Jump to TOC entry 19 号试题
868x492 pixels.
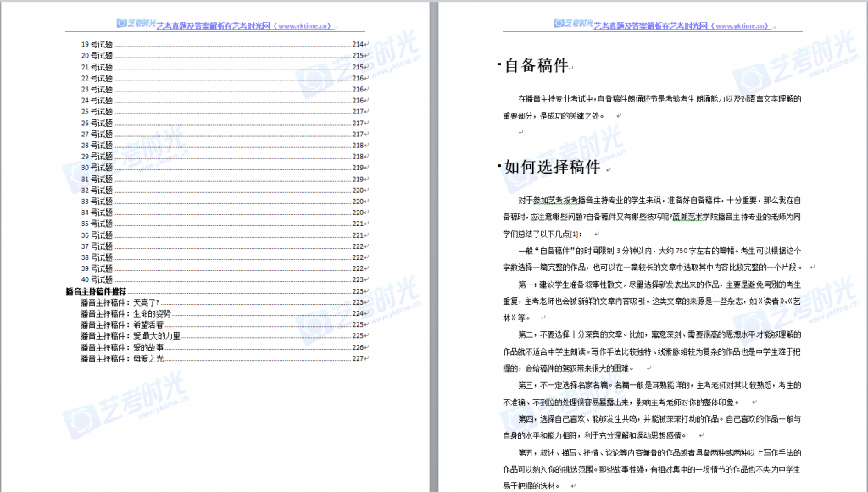point(97,44)
